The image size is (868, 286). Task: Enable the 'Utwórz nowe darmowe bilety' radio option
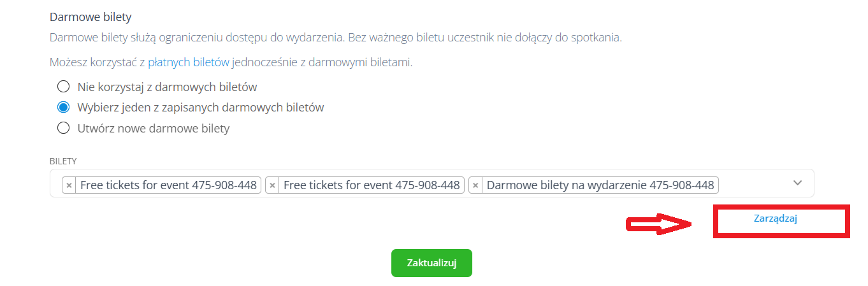[x=63, y=128]
